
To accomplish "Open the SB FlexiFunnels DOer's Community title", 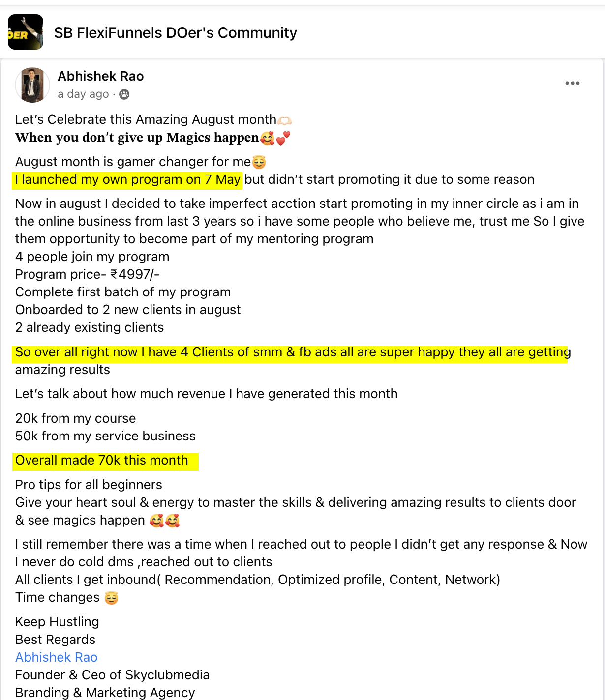I will 175,33.
